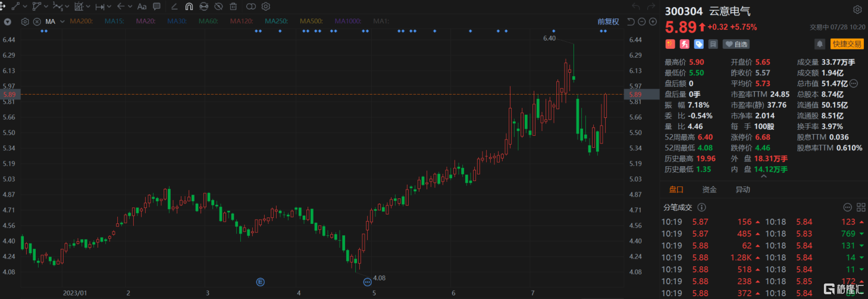
Task: Toggle the MA200 line
Action: click(x=82, y=21)
